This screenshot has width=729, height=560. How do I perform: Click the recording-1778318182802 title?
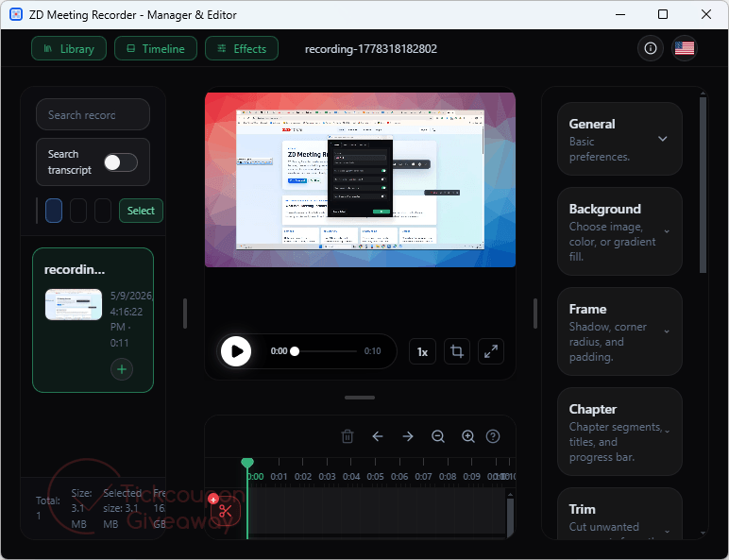click(371, 49)
